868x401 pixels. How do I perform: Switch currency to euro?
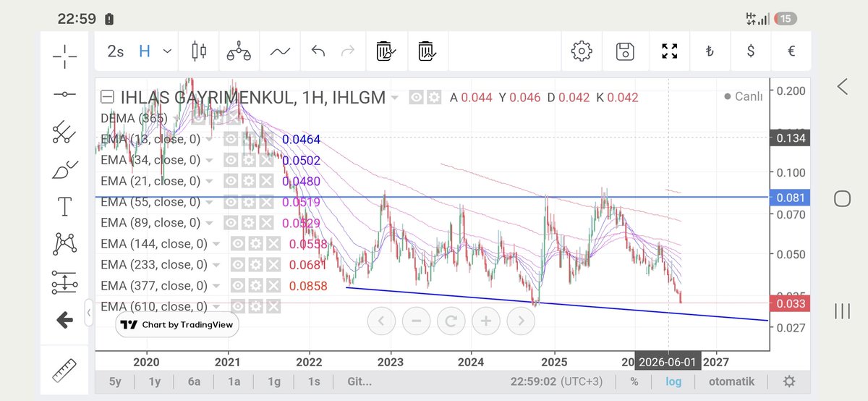[x=791, y=51]
